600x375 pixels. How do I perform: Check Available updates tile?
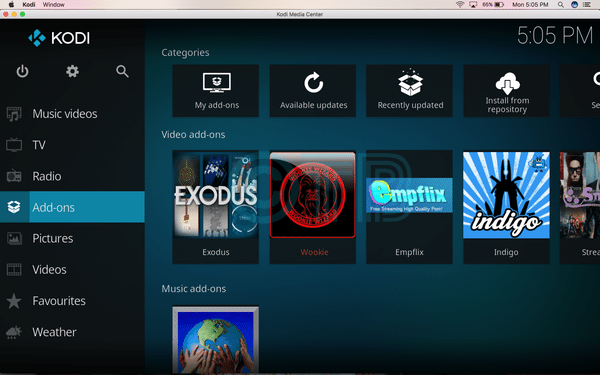pyautogui.click(x=313, y=91)
